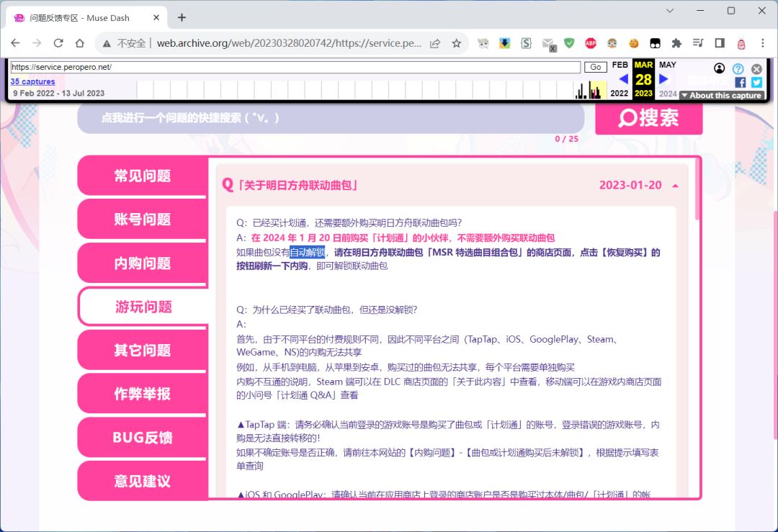Bookmark this page with the star

[457, 43]
